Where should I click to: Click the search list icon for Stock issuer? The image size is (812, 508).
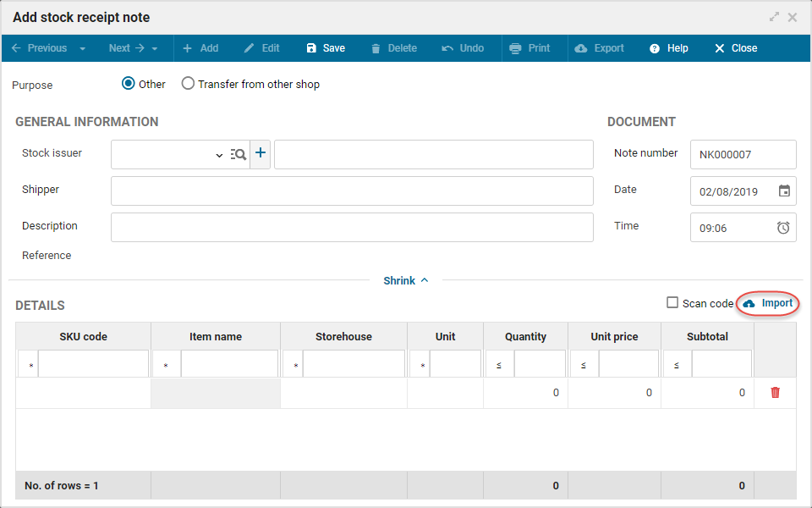(238, 155)
